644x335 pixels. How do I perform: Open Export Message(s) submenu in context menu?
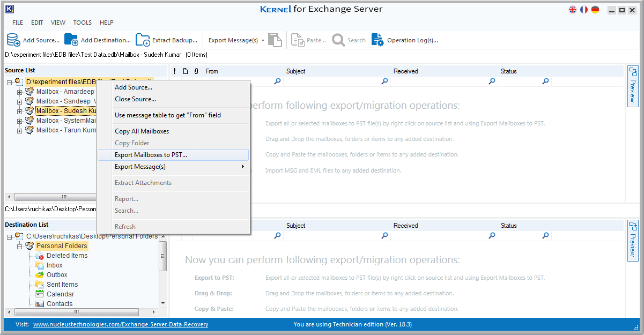point(173,167)
